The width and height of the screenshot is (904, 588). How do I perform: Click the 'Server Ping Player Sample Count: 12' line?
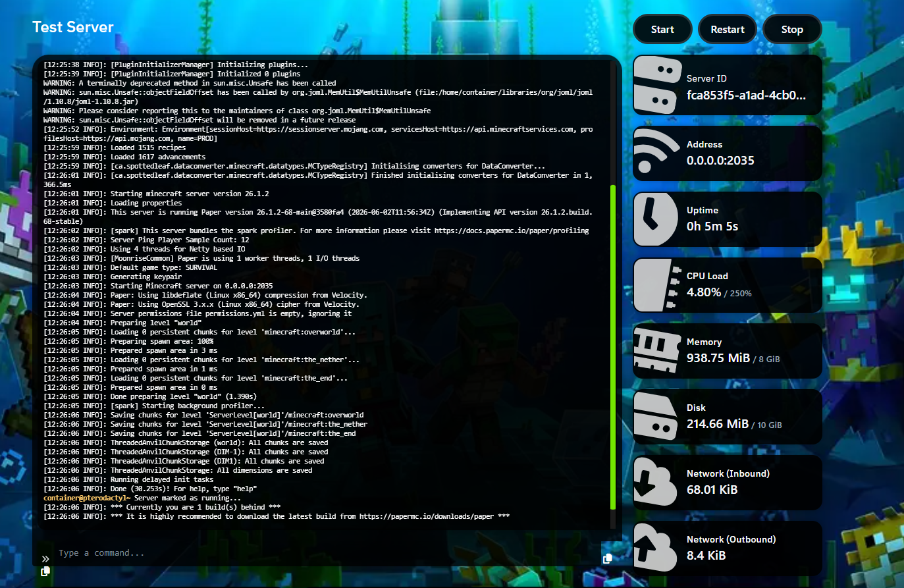tap(146, 240)
